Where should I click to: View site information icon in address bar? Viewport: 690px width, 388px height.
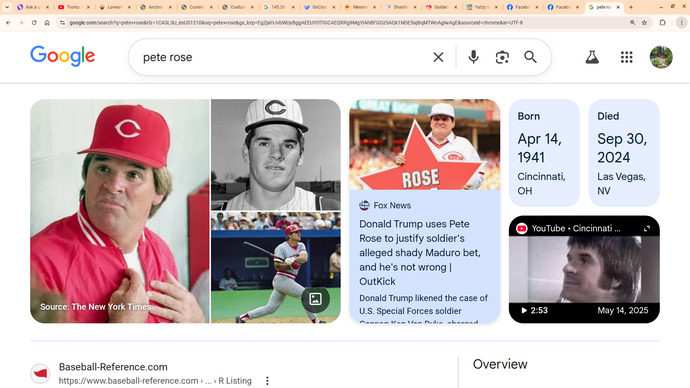(62, 22)
